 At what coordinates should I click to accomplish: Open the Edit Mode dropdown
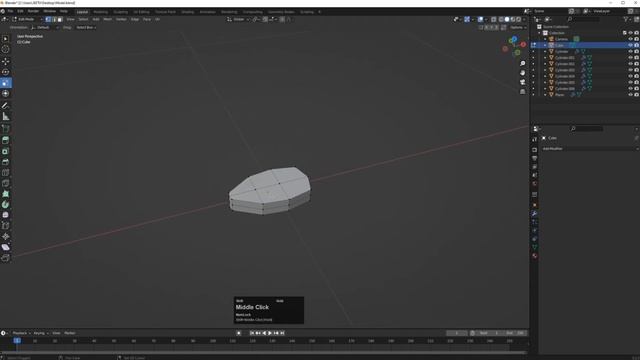[27, 19]
